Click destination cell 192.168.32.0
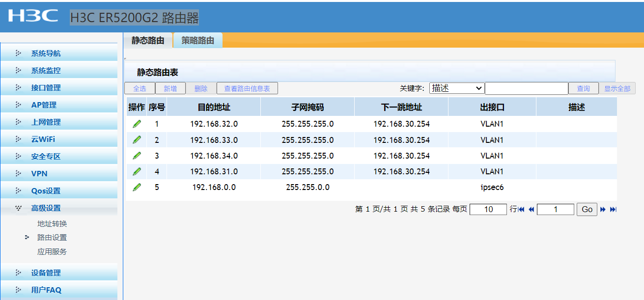Screen dimensions: 644x300 [214, 124]
